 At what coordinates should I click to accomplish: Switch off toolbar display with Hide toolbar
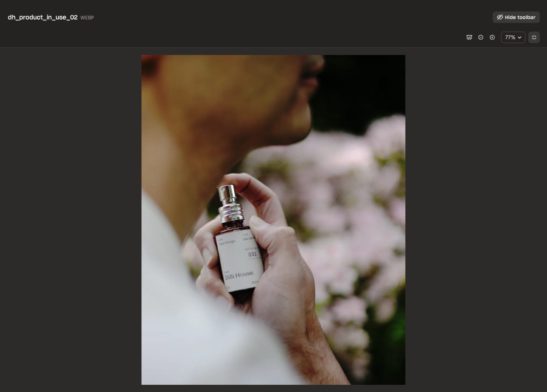tap(516, 17)
